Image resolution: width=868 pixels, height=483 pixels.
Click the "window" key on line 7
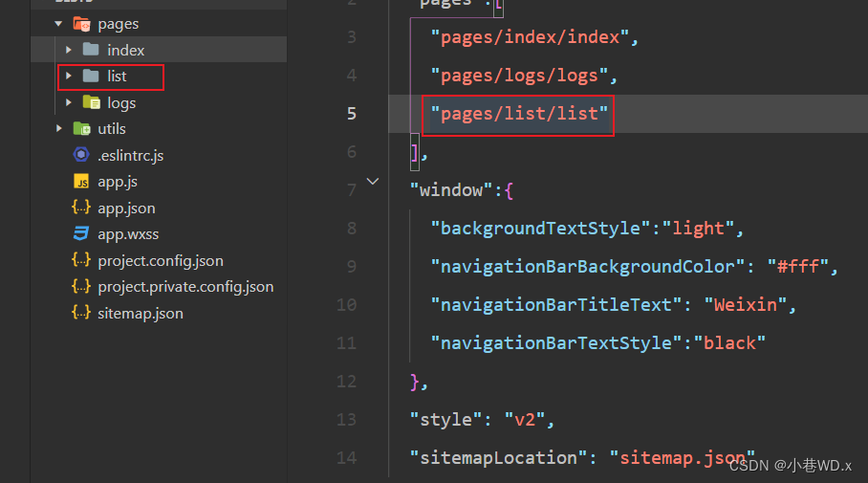[451, 190]
